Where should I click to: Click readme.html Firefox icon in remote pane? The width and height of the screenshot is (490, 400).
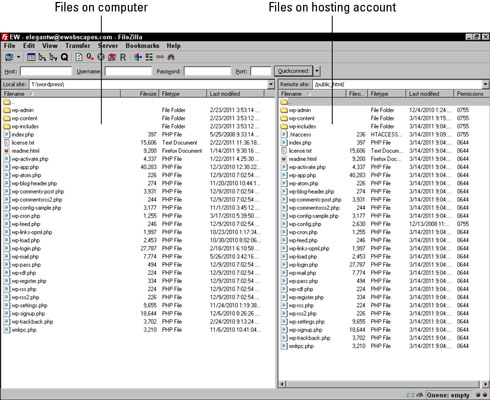pos(284,159)
